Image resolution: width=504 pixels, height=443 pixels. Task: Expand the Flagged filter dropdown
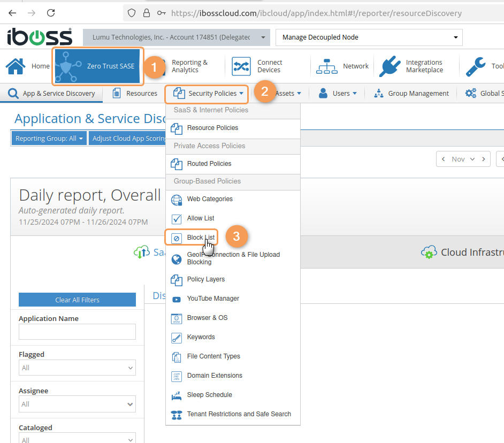tap(77, 368)
